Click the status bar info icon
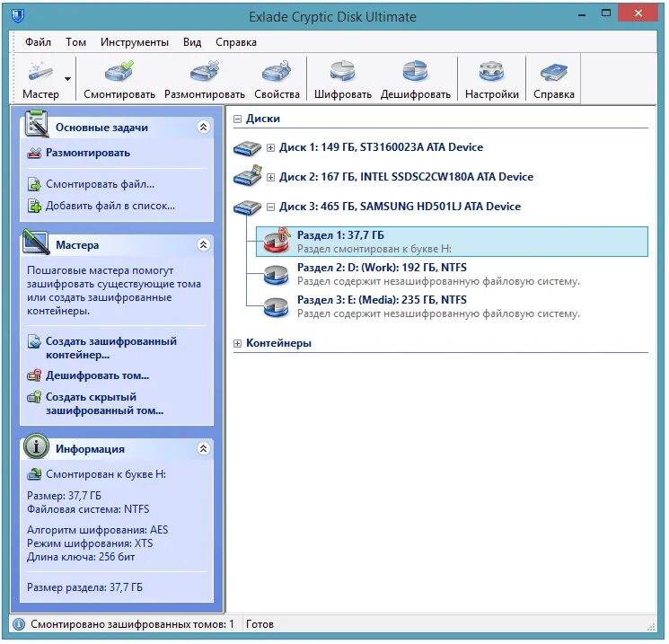The image size is (669, 644). 19,624
